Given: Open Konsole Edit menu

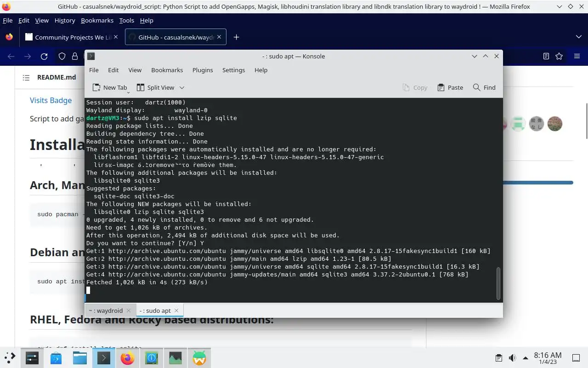Looking at the screenshot, I should tap(113, 70).
